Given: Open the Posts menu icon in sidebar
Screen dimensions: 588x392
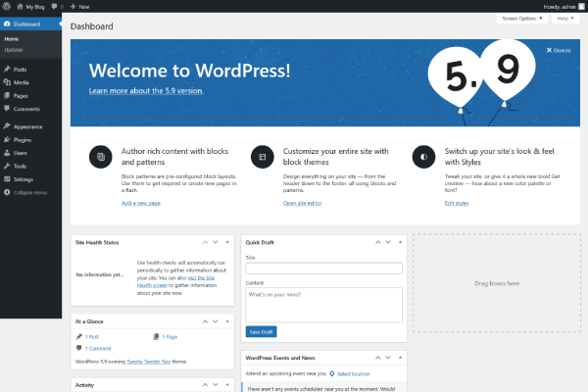Looking at the screenshot, I should coord(8,69).
